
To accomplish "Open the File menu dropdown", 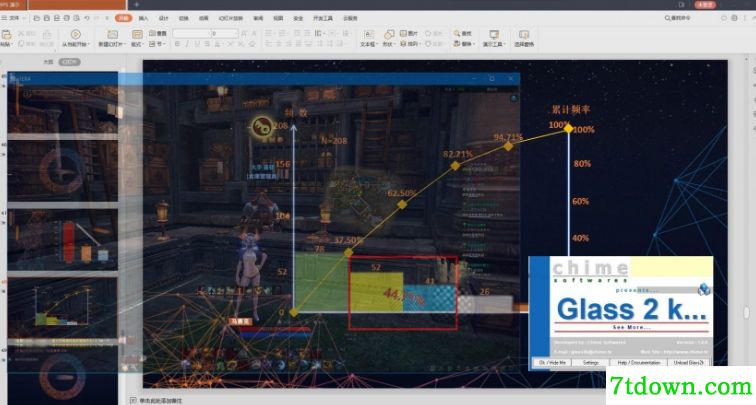I will click(14, 18).
